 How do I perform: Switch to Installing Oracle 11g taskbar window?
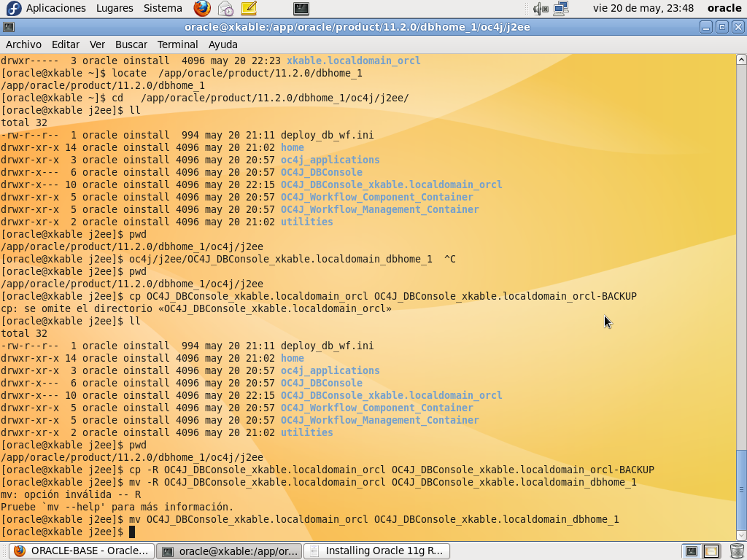[x=376, y=551]
